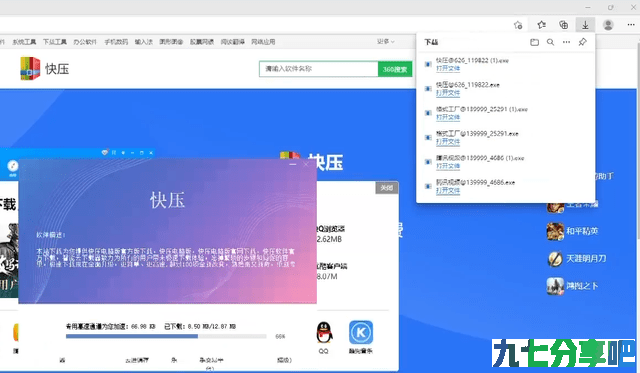Open file link for 腾讯视频@139999_4686.exe
This screenshot has width=640, height=373.
(x=448, y=191)
